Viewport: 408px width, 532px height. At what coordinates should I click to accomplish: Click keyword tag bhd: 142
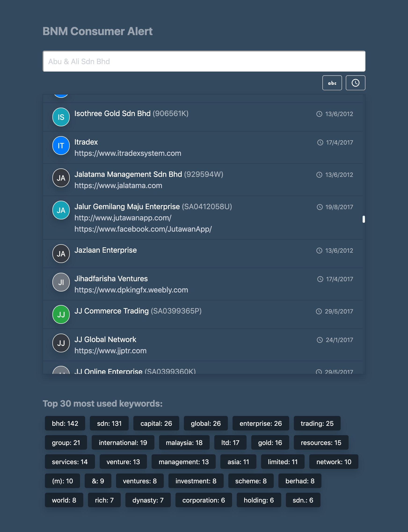[65, 423]
